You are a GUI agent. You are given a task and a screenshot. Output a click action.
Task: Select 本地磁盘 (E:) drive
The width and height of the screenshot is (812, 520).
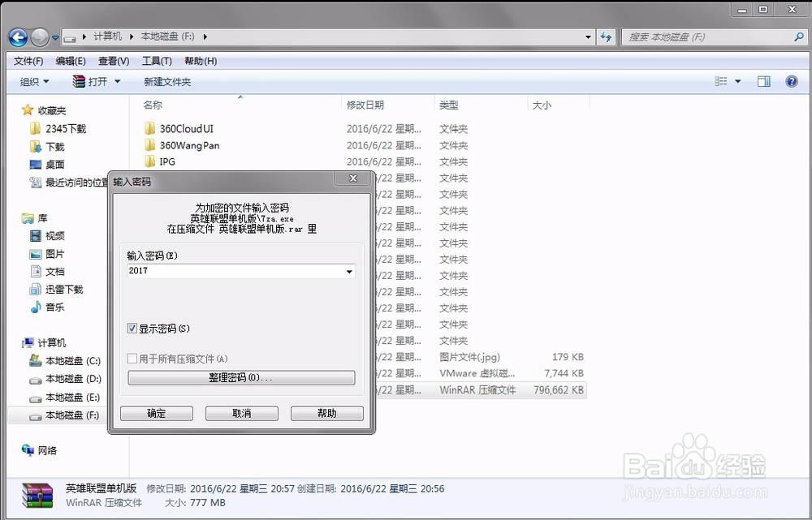(65, 397)
